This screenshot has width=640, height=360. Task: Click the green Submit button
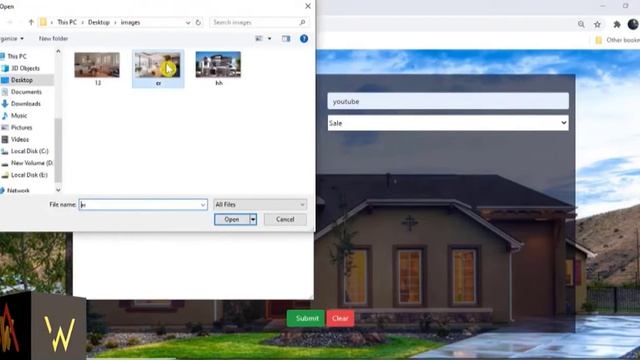(305, 318)
